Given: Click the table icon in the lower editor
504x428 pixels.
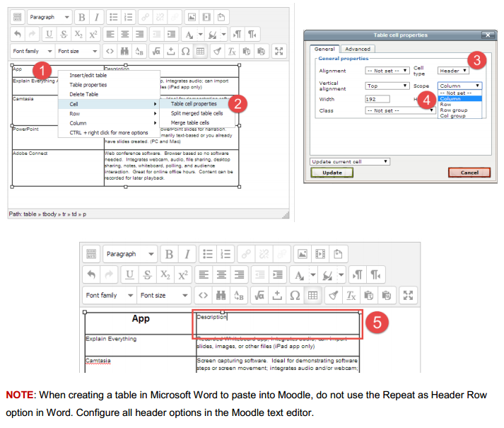Looking at the screenshot, I should 312,295.
